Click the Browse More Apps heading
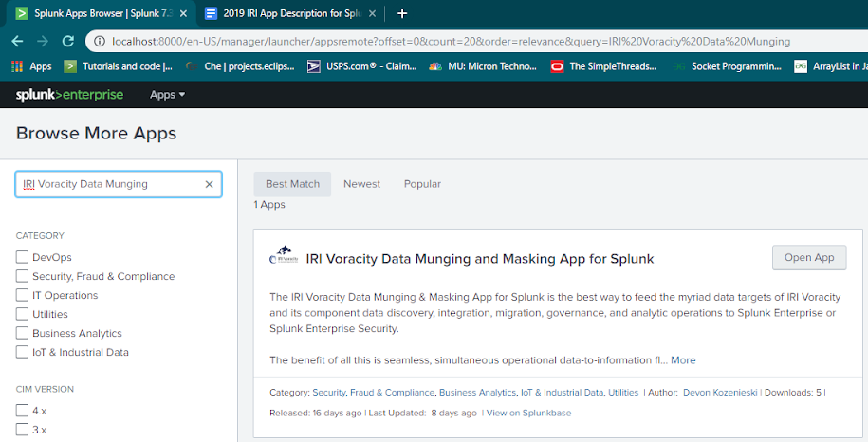868x442 pixels. point(97,134)
